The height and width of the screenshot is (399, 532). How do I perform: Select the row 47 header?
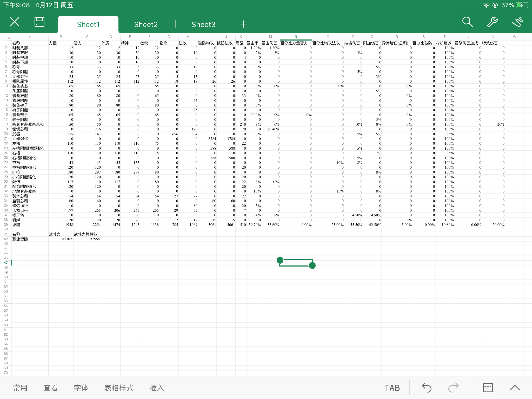(x=6, y=263)
